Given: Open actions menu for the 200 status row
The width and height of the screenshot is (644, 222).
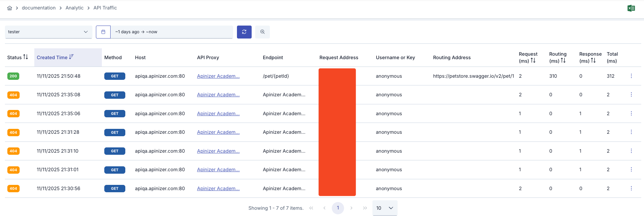Looking at the screenshot, I should click(x=631, y=76).
